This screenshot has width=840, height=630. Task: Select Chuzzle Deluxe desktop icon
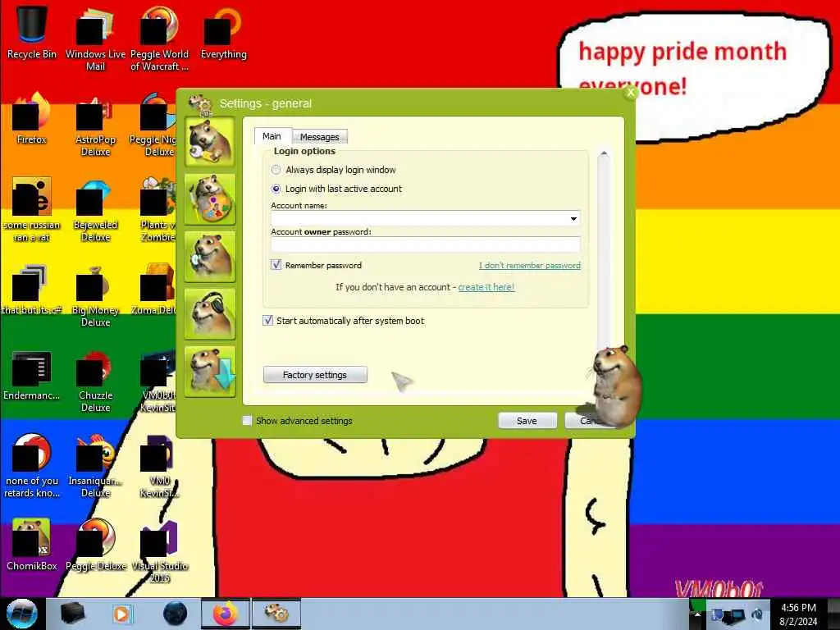95,381
